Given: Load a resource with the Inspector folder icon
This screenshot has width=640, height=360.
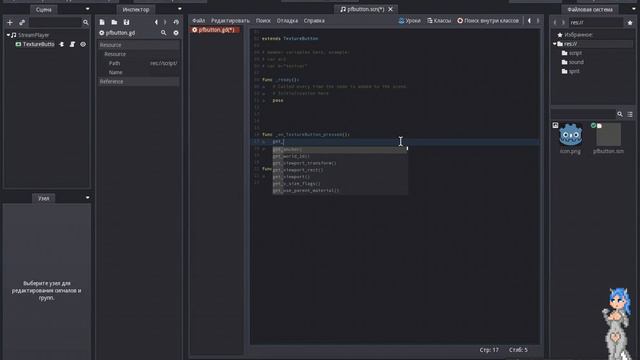Looking at the screenshot, I should click(x=114, y=22).
